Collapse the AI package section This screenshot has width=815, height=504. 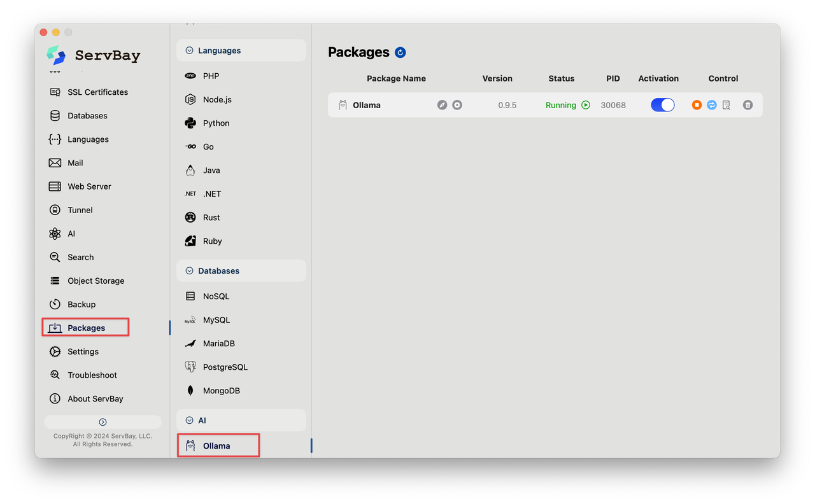click(189, 421)
